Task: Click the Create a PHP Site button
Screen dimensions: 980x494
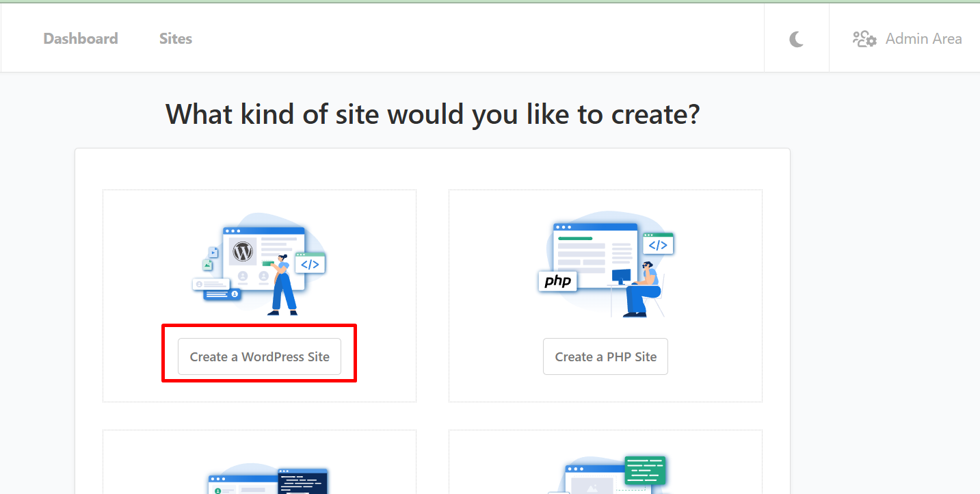Action: point(605,356)
